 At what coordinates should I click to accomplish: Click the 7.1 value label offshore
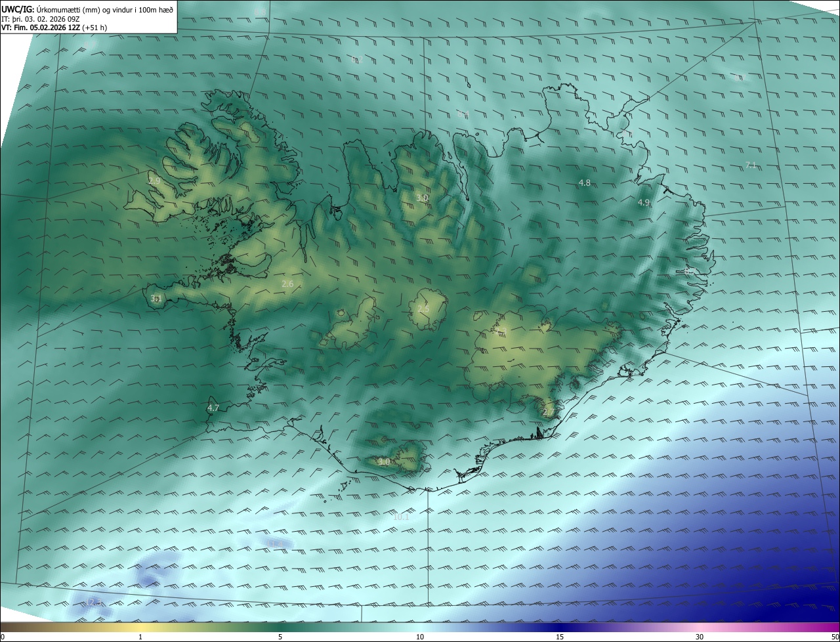[751, 165]
